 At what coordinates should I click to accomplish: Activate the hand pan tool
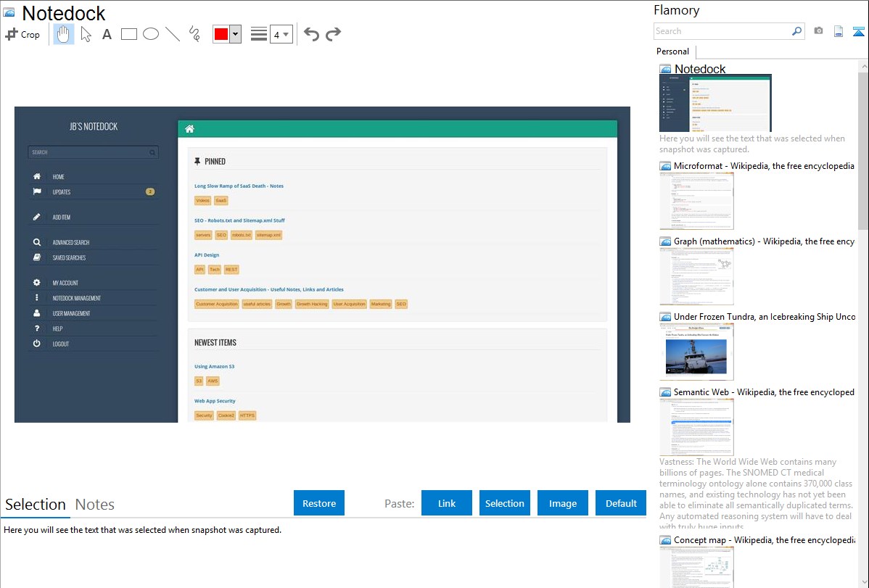64,34
